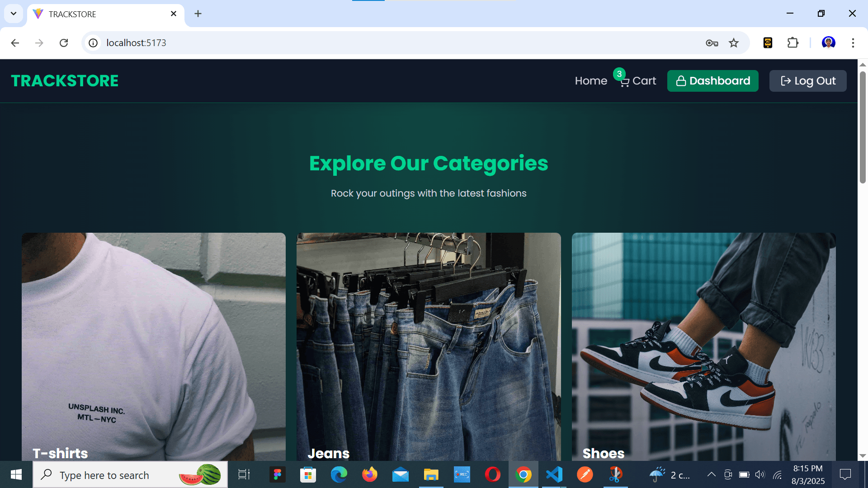This screenshot has height=488, width=868.
Task: Click the TRACKSTORE logo
Action: click(65, 81)
